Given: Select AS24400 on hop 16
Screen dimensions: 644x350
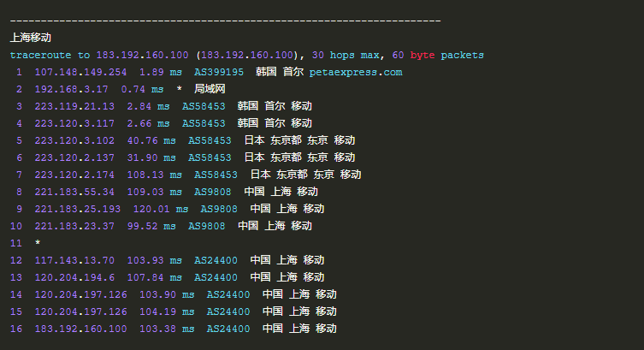Looking at the screenshot, I should [228, 329].
